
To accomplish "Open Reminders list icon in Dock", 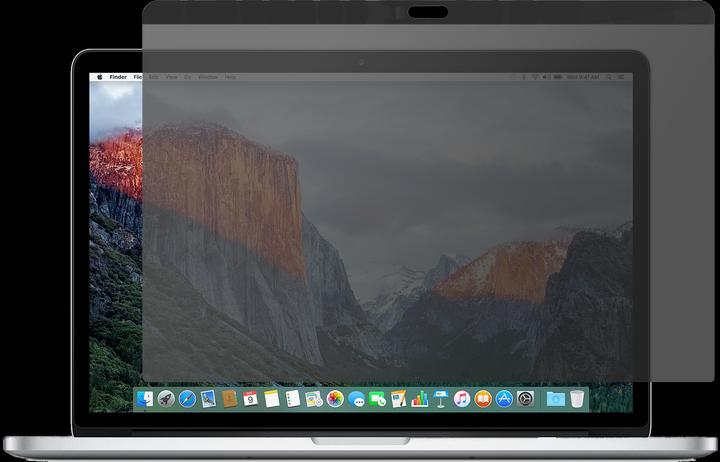I will [x=292, y=399].
